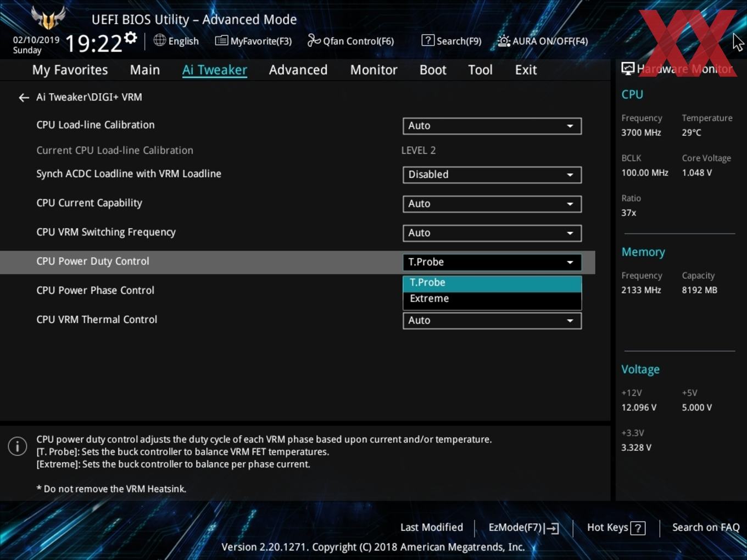This screenshot has width=747, height=560.
Task: Select the Ai Tweaker tab
Action: [215, 70]
